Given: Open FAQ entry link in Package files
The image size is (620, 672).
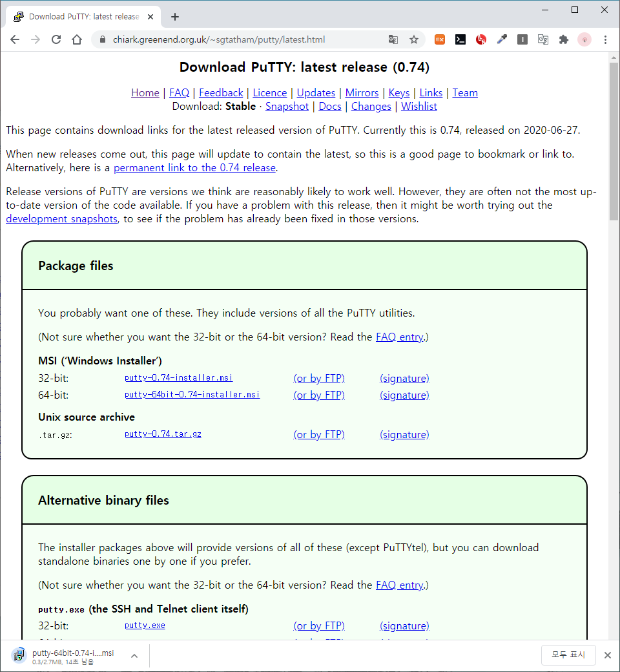Looking at the screenshot, I should pos(399,337).
